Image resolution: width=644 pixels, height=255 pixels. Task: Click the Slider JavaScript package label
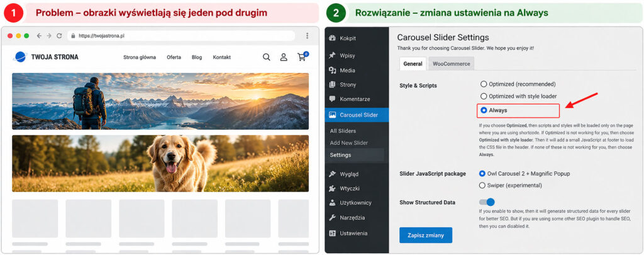coord(433,174)
